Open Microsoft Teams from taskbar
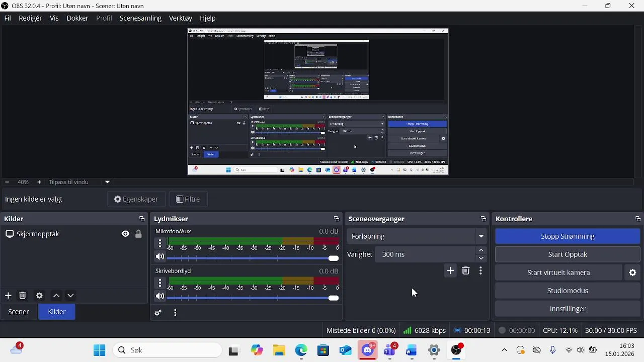644x362 pixels. click(390, 350)
